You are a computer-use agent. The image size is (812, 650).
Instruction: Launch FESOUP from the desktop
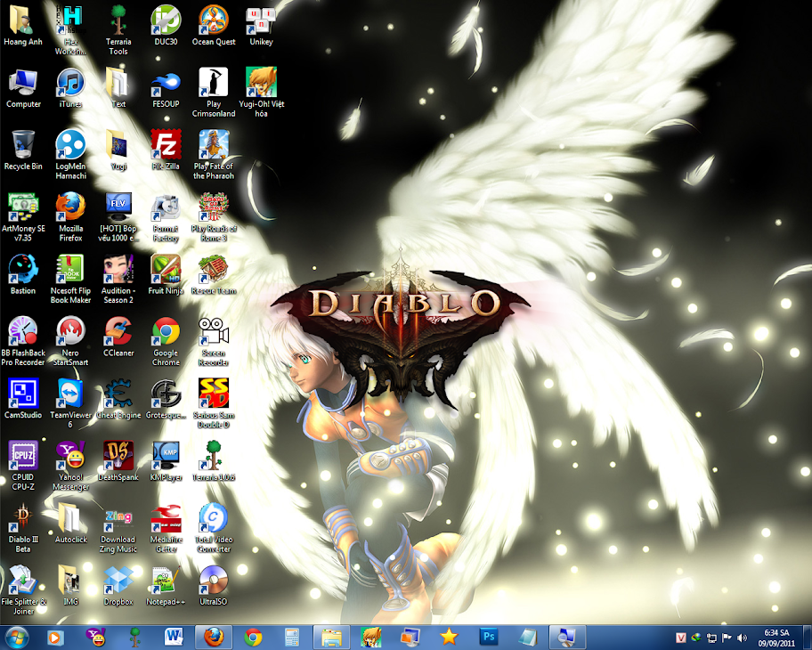point(166,88)
